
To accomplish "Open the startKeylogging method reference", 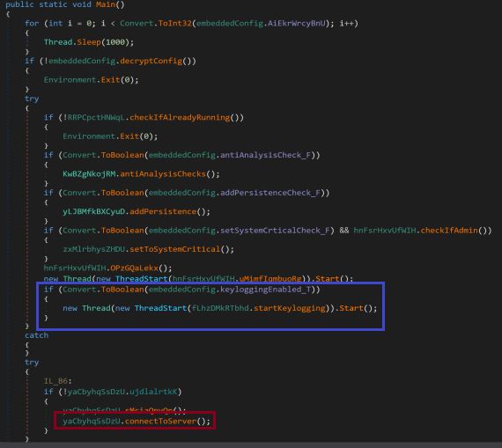I will (x=290, y=308).
